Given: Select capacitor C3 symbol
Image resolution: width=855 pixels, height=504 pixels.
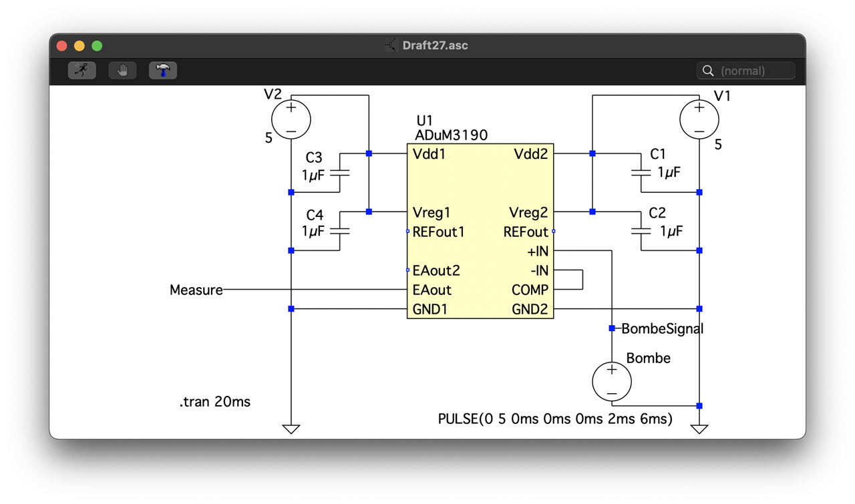Looking at the screenshot, I should click(340, 173).
